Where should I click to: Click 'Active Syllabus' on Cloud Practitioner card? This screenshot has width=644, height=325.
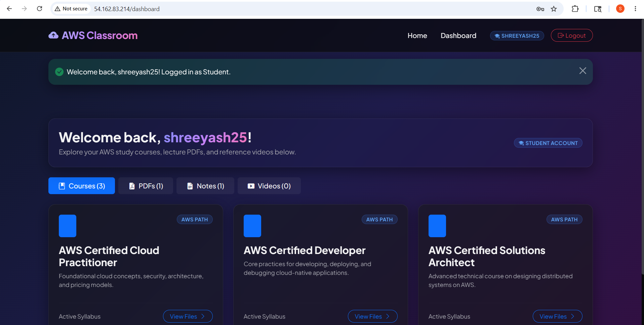pos(80,317)
